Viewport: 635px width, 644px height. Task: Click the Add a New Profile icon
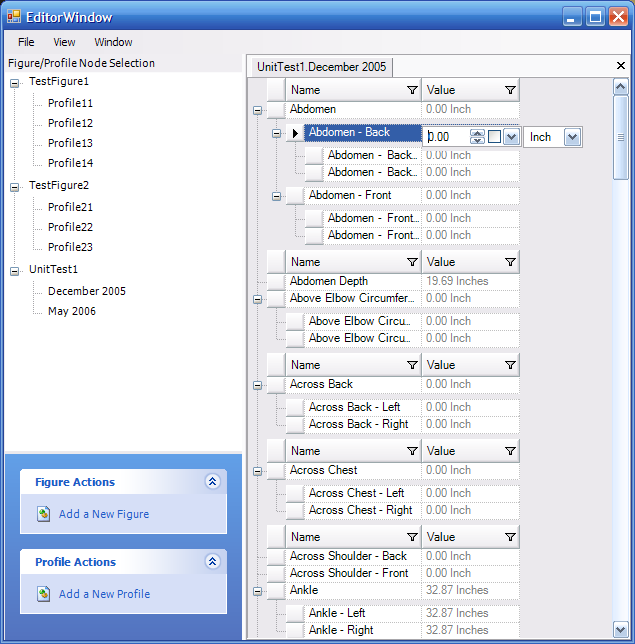pyautogui.click(x=44, y=594)
